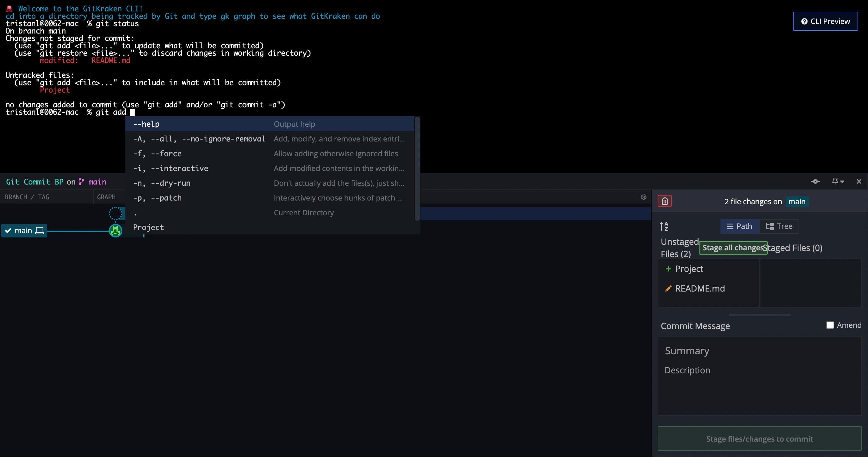Viewport: 868px width, 457px height.
Task: Click the laptop icon on main branch label
Action: pos(40,231)
